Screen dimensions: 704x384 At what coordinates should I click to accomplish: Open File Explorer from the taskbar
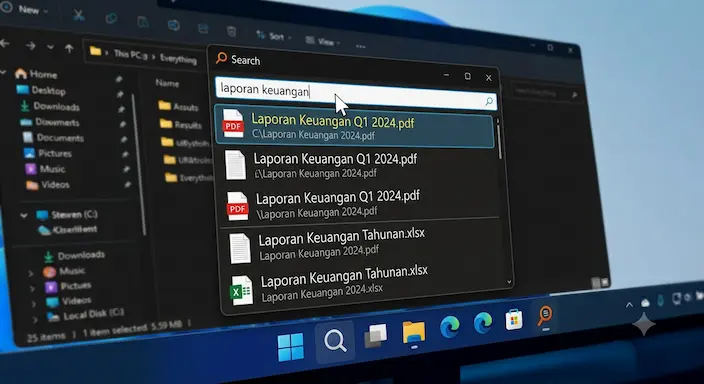coord(414,333)
